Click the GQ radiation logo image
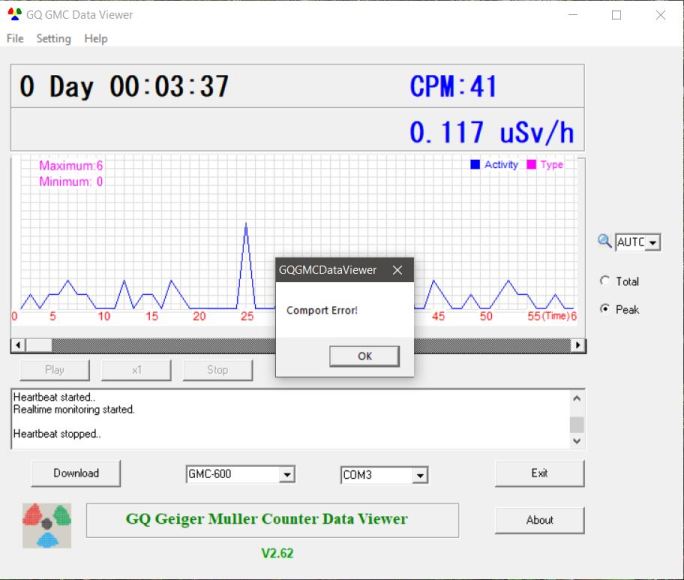 47,525
